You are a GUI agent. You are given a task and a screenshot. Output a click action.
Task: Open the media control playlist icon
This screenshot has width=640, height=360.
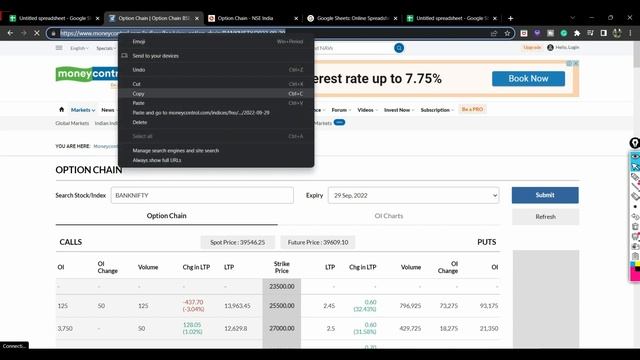[590, 33]
